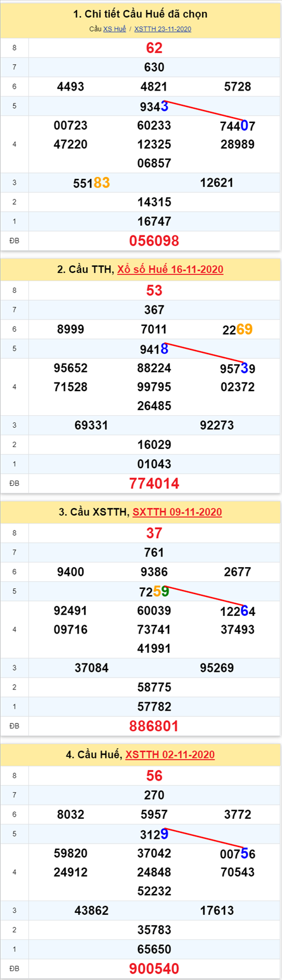This screenshot has width=282, height=980.
Task: Click the number 41991
Action: tap(154, 649)
